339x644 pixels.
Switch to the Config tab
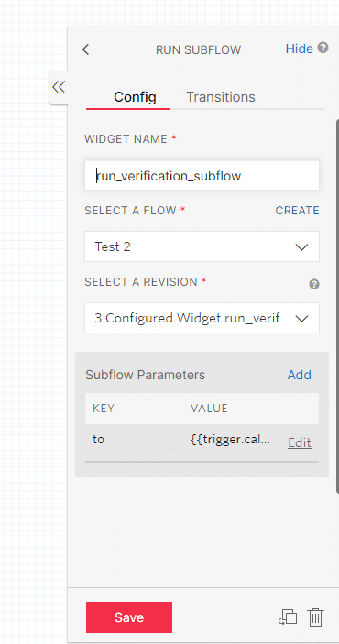point(135,97)
